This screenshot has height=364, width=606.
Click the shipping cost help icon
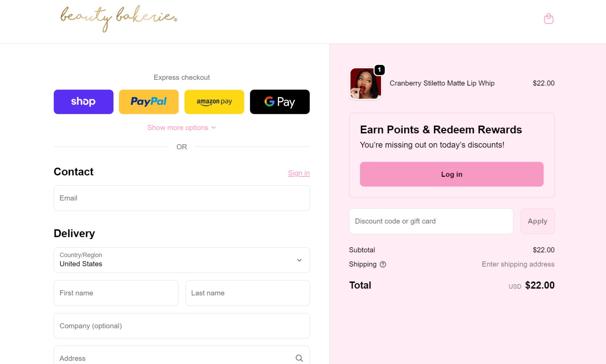coord(383,264)
